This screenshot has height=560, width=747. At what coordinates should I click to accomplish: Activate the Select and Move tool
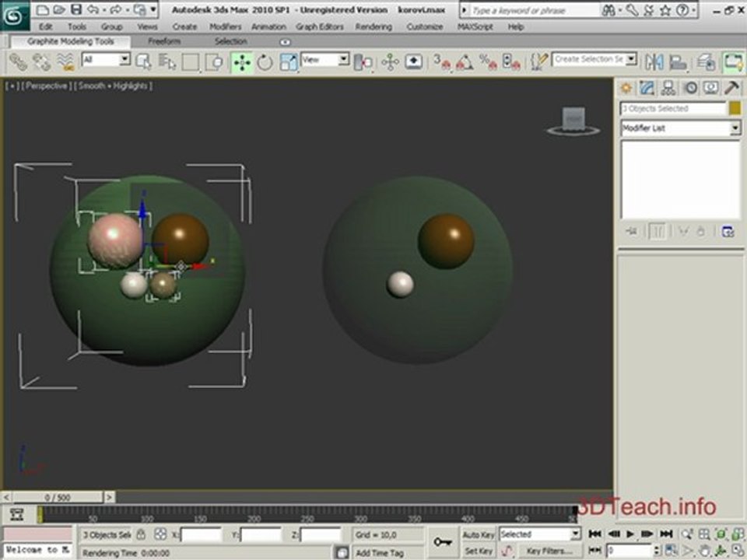pyautogui.click(x=242, y=62)
